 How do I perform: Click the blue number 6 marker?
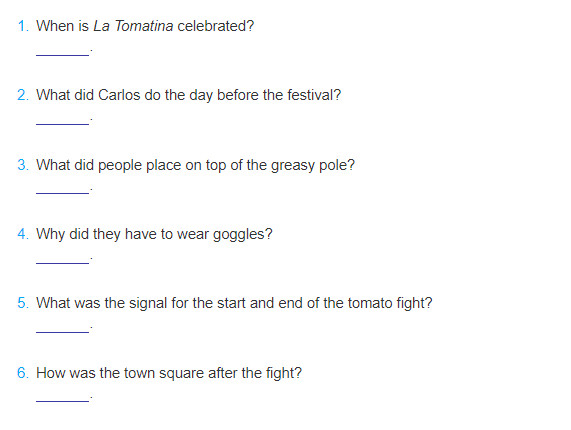tap(23, 373)
